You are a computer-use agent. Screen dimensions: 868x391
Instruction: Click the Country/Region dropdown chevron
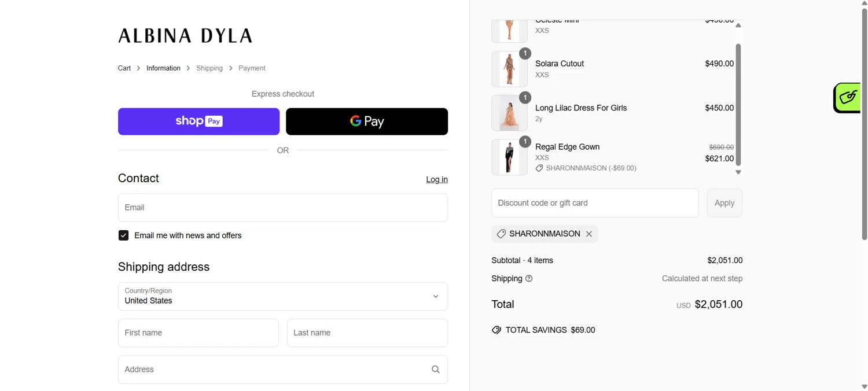pyautogui.click(x=436, y=296)
